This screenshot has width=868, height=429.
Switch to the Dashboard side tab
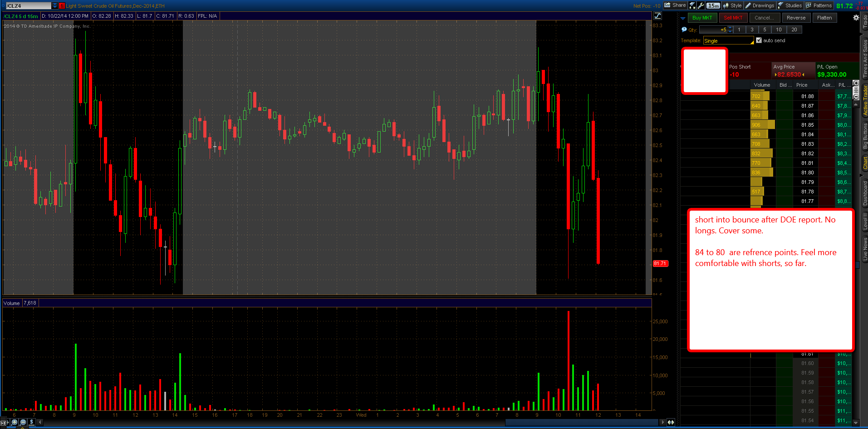[864, 193]
